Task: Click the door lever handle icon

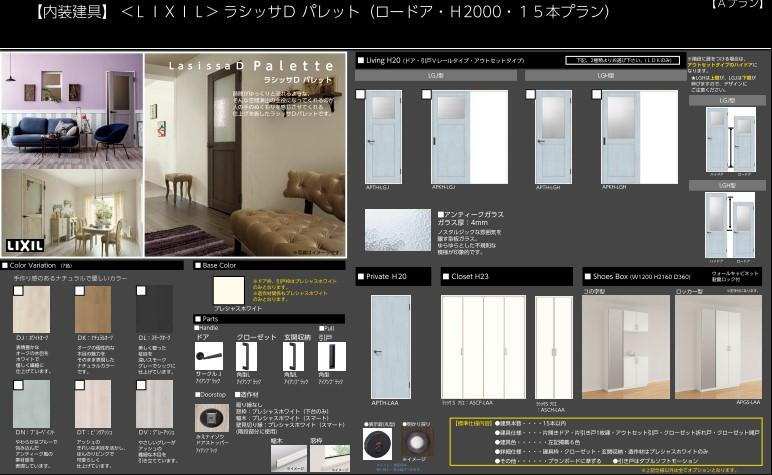Action: [x=209, y=356]
